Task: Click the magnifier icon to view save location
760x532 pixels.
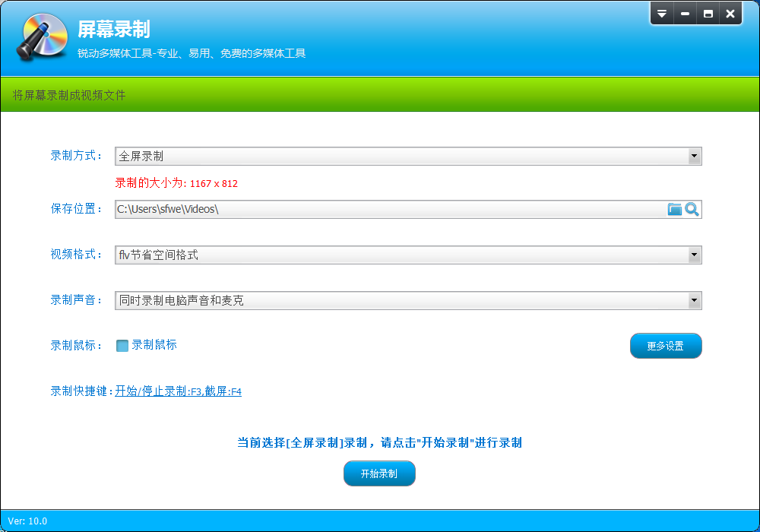Action: click(692, 209)
